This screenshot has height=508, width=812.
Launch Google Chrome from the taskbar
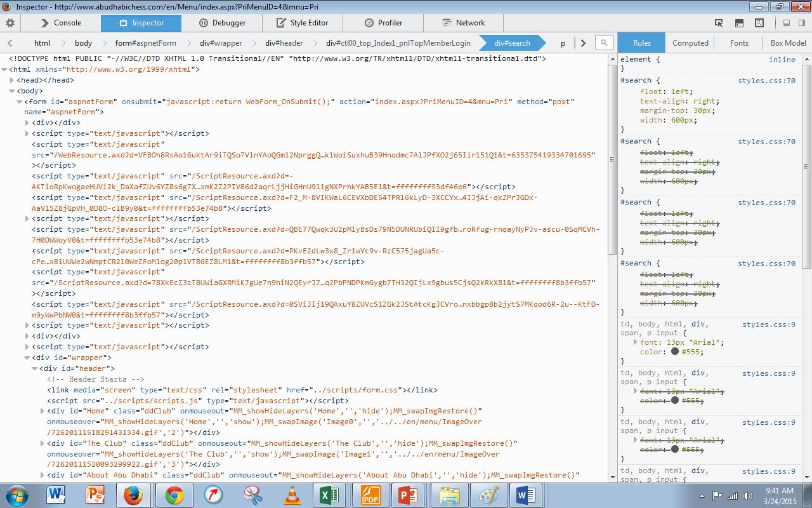174,495
